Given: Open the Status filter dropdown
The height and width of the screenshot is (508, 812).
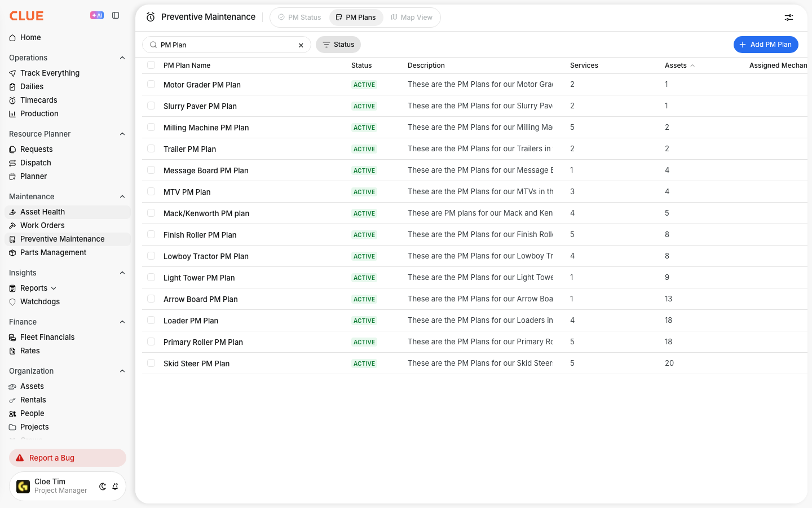Looking at the screenshot, I should (x=338, y=45).
